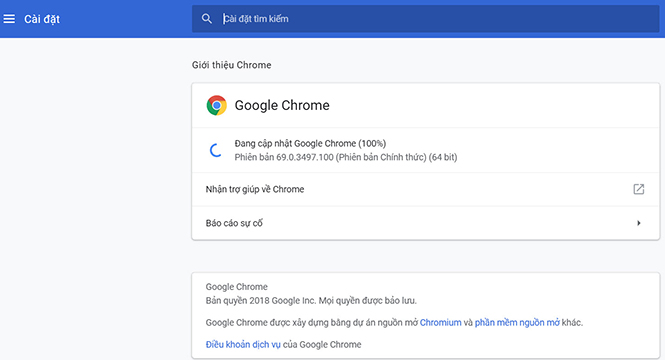
Task: Click the search magnifier icon
Action: point(207,19)
